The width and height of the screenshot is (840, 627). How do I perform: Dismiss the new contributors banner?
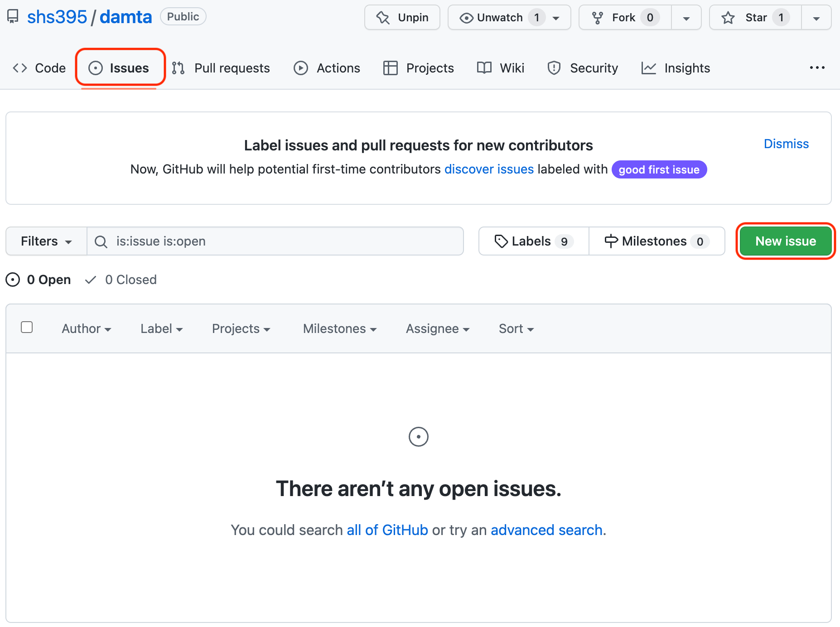[786, 144]
